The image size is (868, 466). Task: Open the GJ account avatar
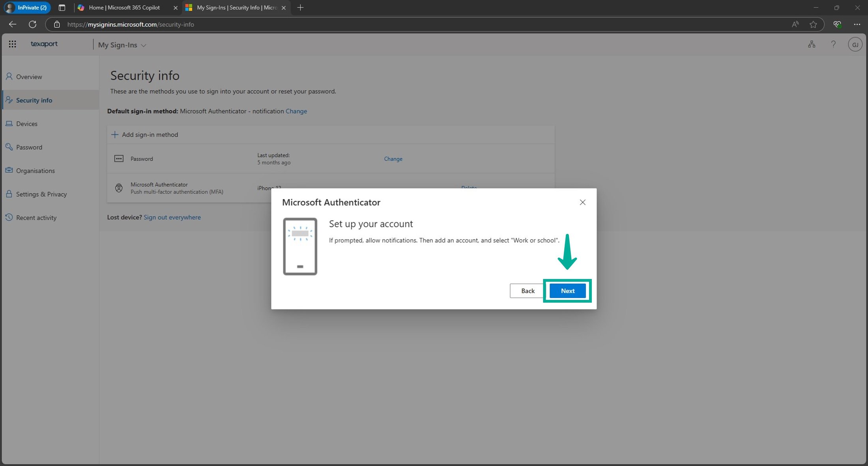tap(855, 44)
